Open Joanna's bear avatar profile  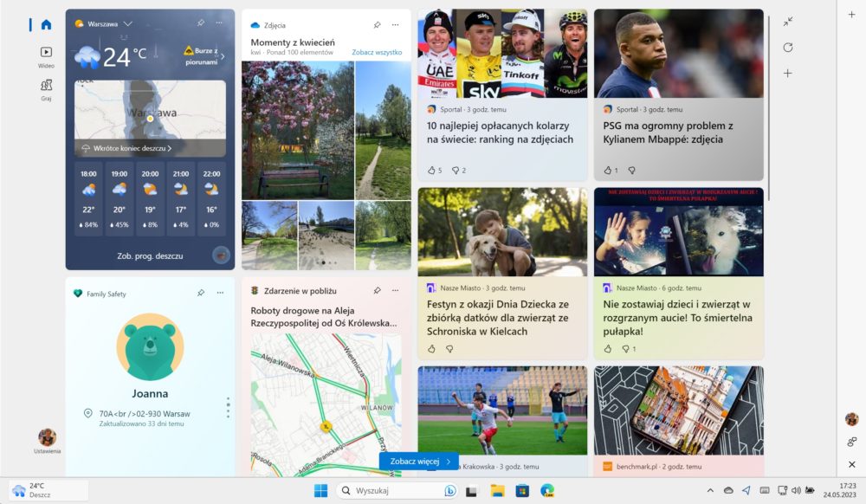[150, 346]
